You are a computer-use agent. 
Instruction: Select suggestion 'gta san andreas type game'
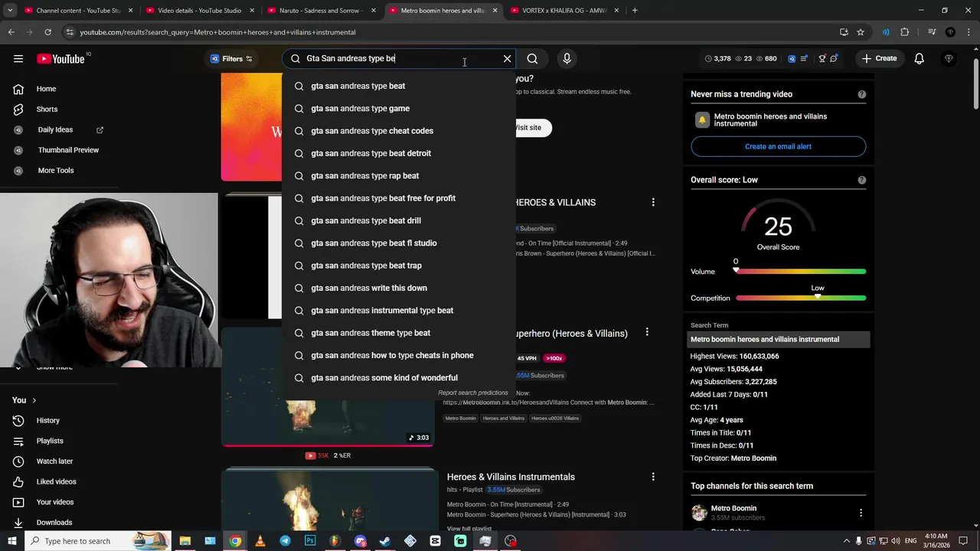click(399, 109)
